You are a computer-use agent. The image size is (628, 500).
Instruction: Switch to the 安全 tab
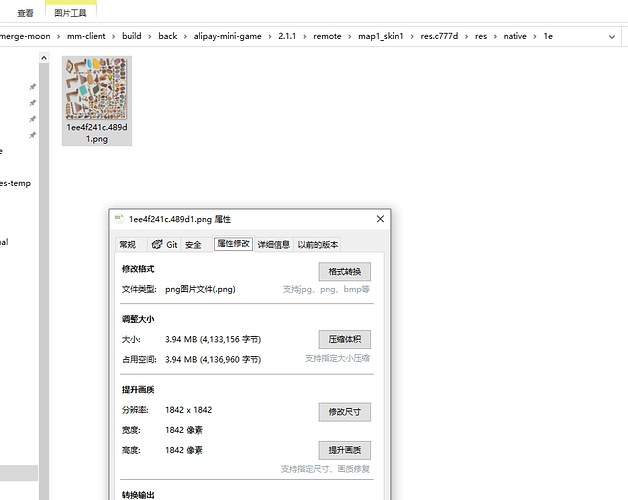[193, 244]
